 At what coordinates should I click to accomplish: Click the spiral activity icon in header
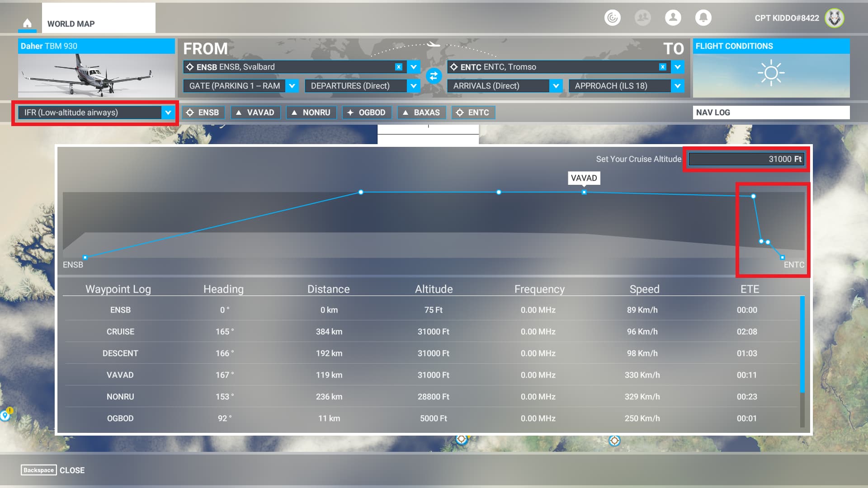point(612,18)
